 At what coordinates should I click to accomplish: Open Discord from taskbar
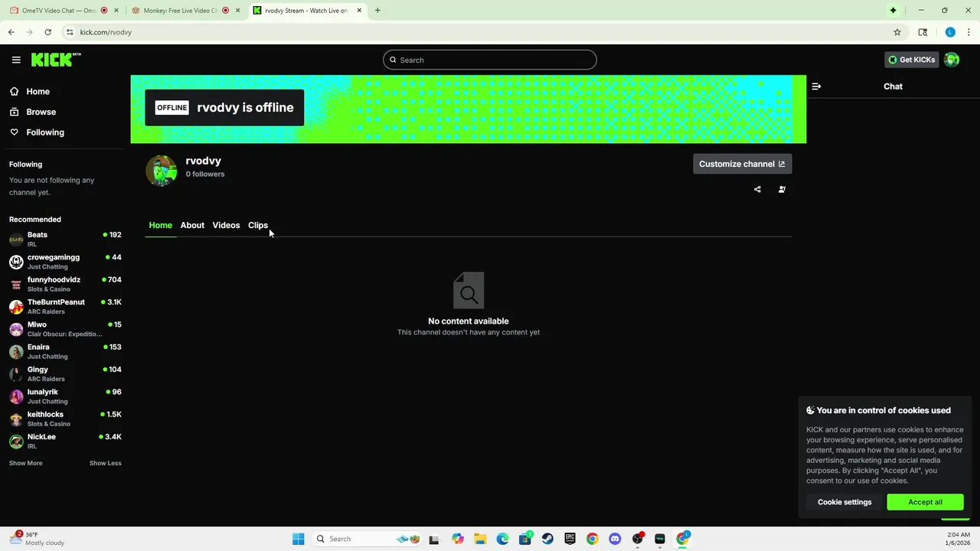615,539
